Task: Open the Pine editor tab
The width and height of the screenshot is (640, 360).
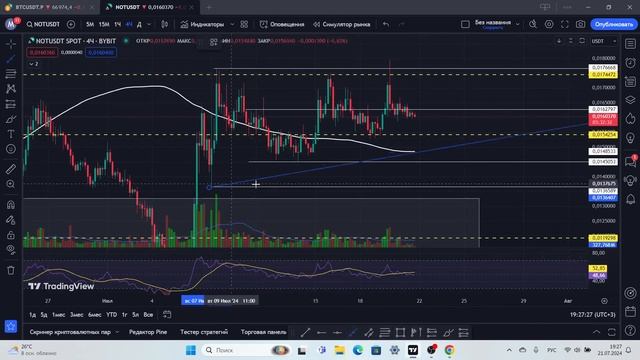Action: pos(148,332)
